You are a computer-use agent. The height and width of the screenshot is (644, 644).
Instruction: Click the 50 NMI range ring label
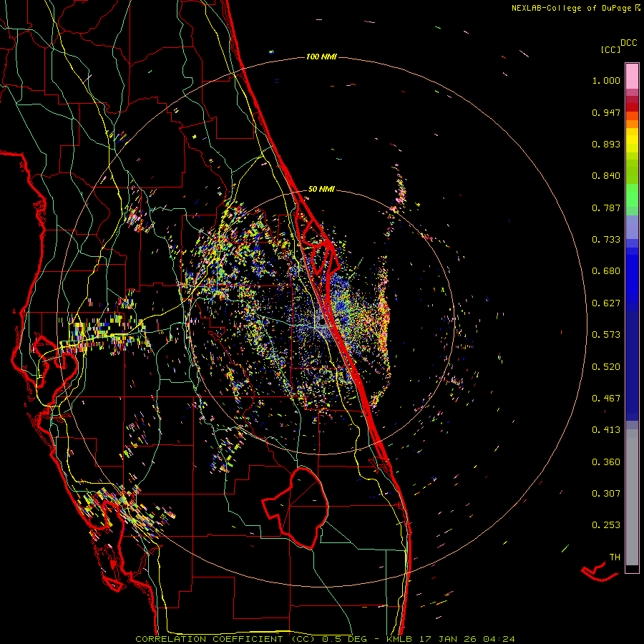tap(321, 189)
